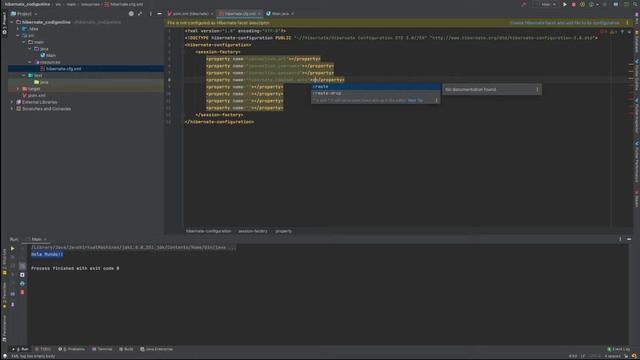Click the closing </session-factory> tag line

[x=219, y=115]
